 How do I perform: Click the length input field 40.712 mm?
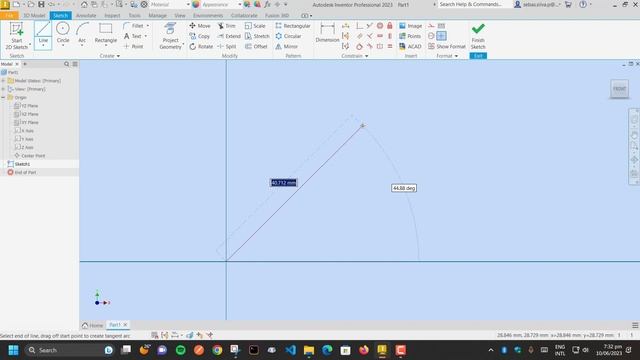(x=284, y=183)
